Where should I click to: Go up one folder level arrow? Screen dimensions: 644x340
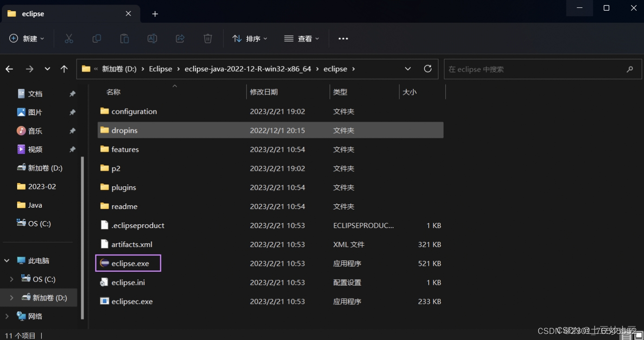tap(64, 69)
